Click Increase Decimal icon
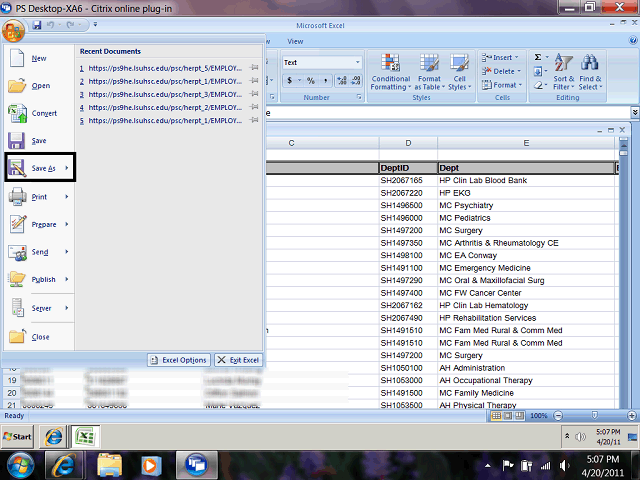The image size is (640, 480). click(342, 80)
